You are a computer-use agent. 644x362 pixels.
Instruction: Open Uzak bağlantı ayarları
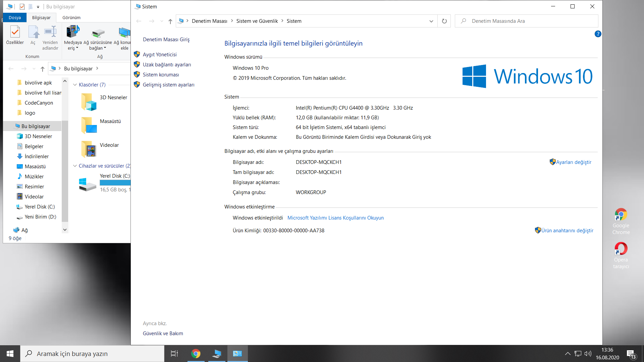coord(167,65)
